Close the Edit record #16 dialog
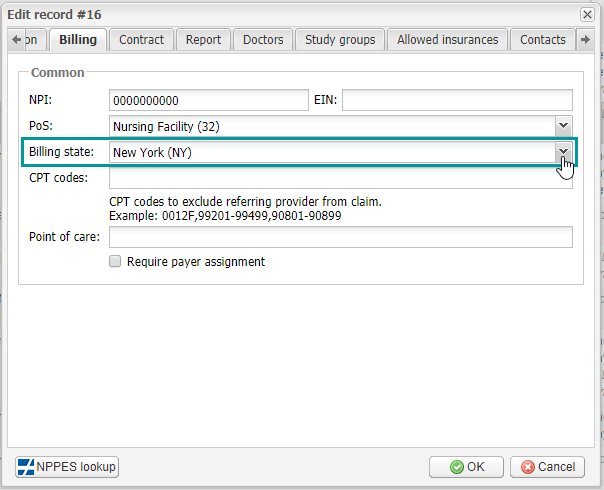Screen dimensions: 604x490 587,15
